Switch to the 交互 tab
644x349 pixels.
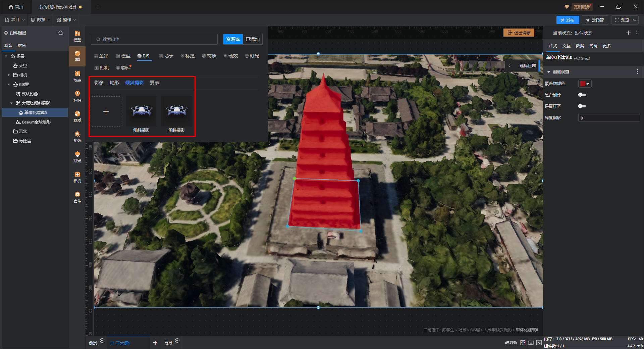click(x=566, y=46)
